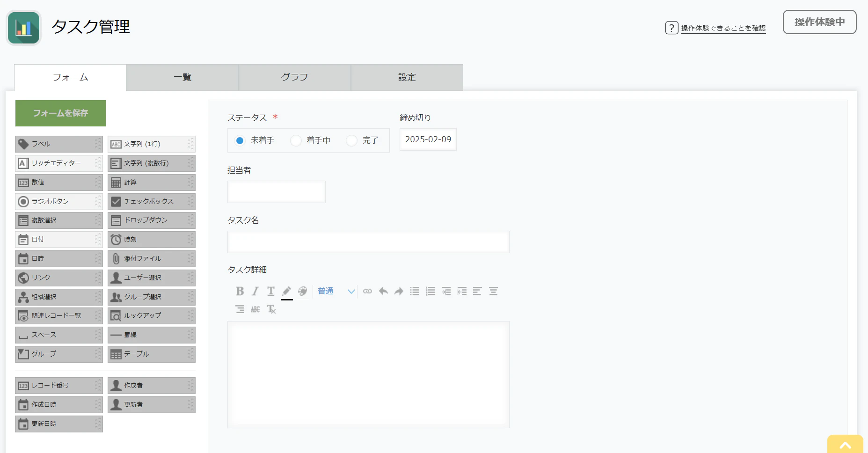Clear text formatting in the rich editor

(x=271, y=309)
